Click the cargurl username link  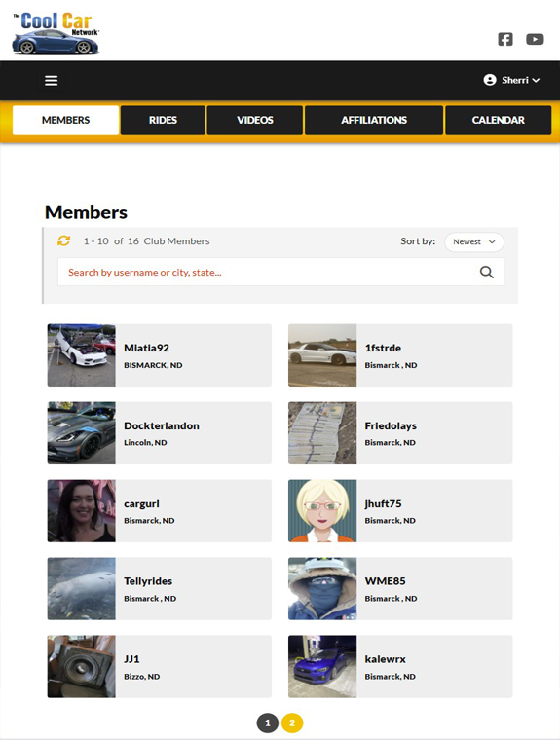[141, 504]
